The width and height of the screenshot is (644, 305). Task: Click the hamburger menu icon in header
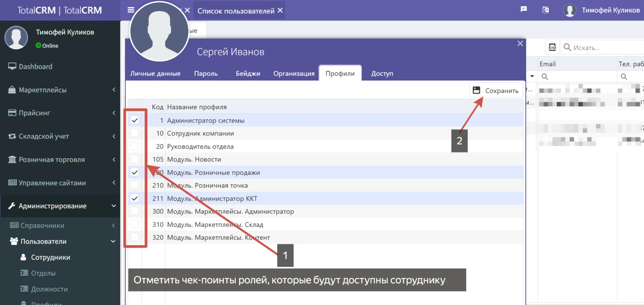click(130, 10)
